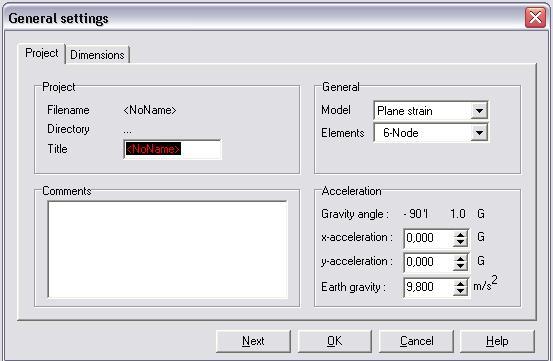Decrease x-acceleration with down arrow
This screenshot has width=553, height=361.
click(460, 242)
